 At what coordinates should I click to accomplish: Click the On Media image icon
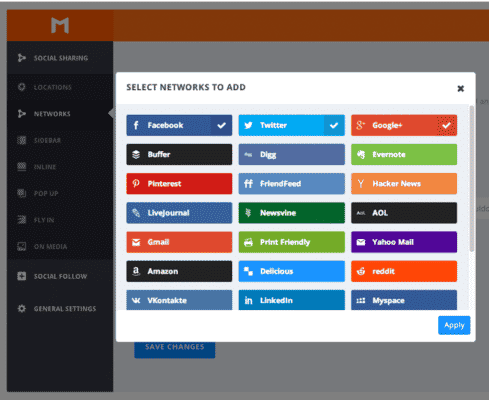22,246
